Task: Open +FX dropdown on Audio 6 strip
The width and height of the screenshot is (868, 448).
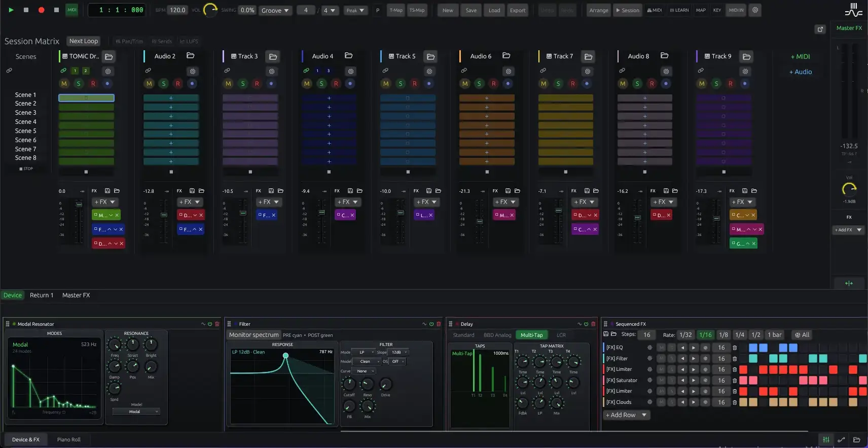Action: [505, 202]
